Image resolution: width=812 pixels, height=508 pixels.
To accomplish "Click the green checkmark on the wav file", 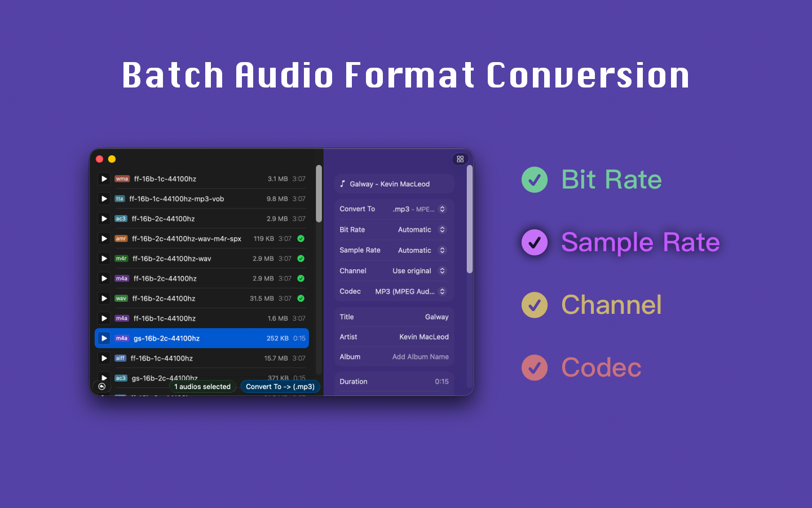I will [x=301, y=299].
